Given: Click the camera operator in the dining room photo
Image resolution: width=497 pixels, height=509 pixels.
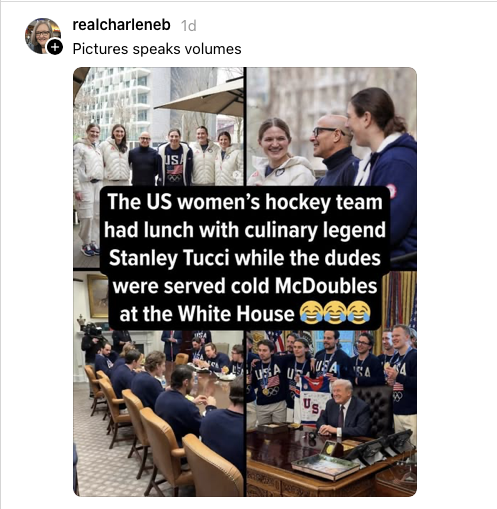Looking at the screenshot, I should 90,343.
